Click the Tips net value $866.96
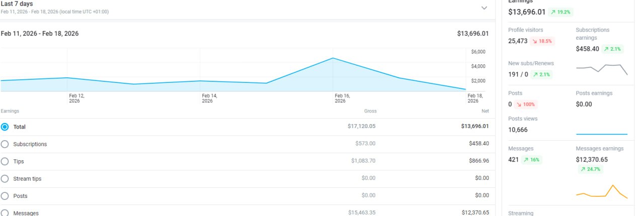This screenshot has height=216, width=644. (478, 161)
